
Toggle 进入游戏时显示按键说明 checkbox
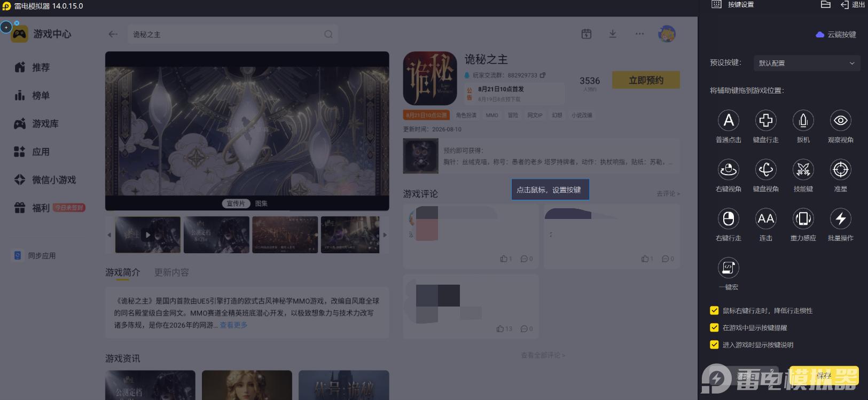[714, 344]
